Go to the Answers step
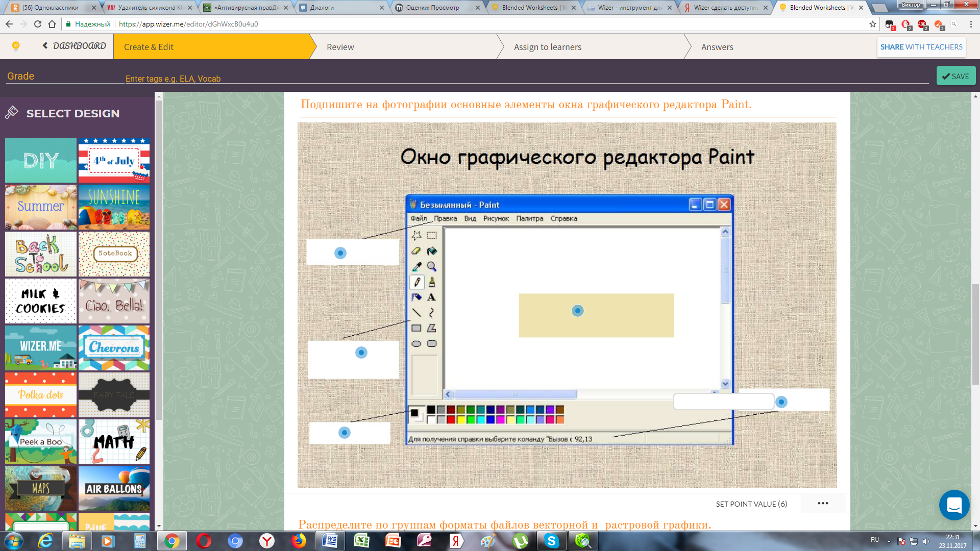Image resolution: width=980 pixels, height=551 pixels. tap(717, 47)
